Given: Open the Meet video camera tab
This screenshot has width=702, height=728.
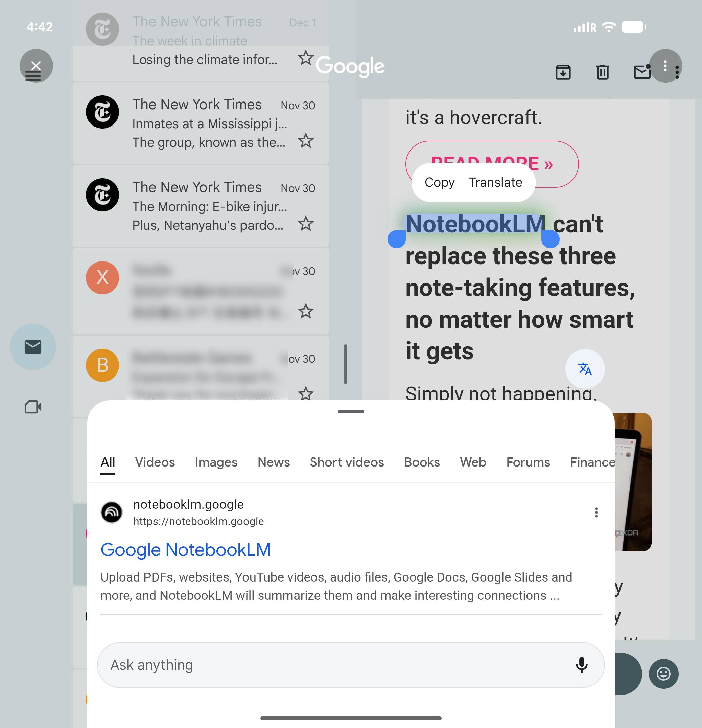Looking at the screenshot, I should tap(33, 407).
